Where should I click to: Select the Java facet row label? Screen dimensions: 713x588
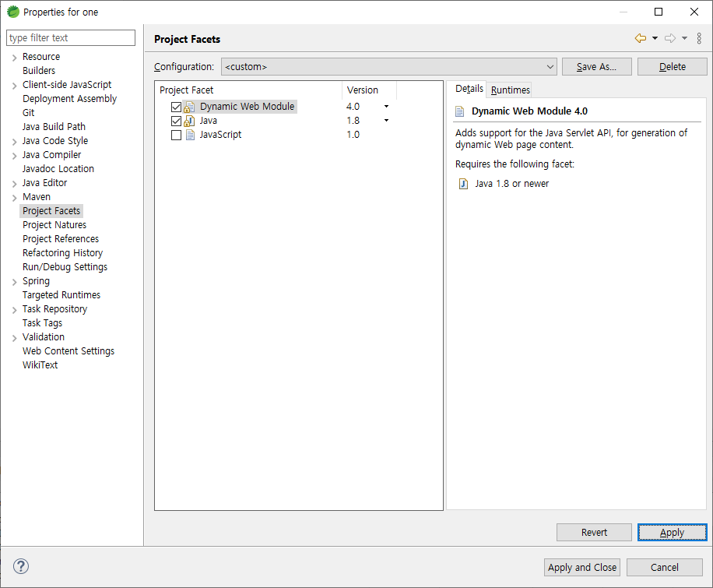(209, 121)
